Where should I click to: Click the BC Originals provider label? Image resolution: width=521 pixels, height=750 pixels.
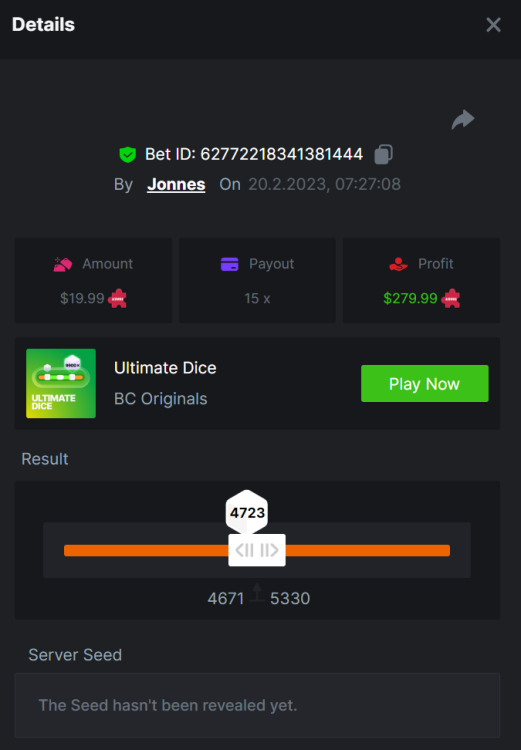coord(161,399)
